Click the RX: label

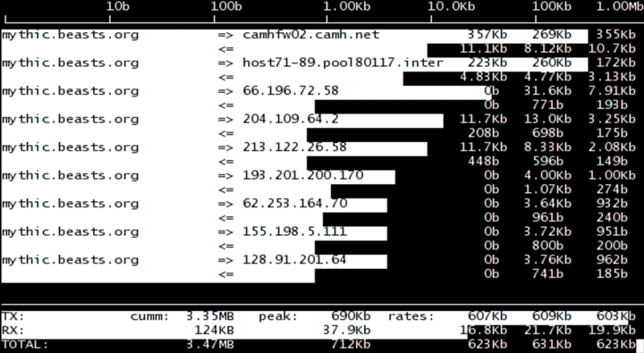point(13,331)
